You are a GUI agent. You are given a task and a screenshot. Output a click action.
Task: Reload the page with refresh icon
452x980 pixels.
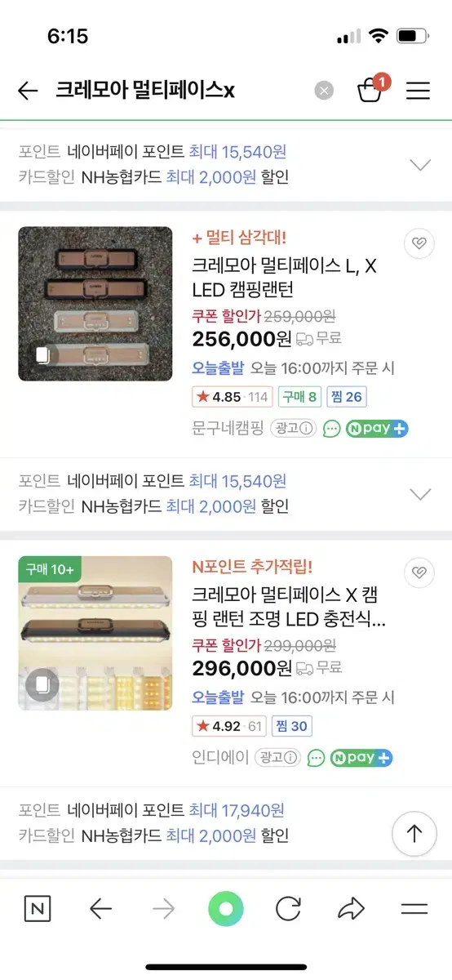pos(288,909)
